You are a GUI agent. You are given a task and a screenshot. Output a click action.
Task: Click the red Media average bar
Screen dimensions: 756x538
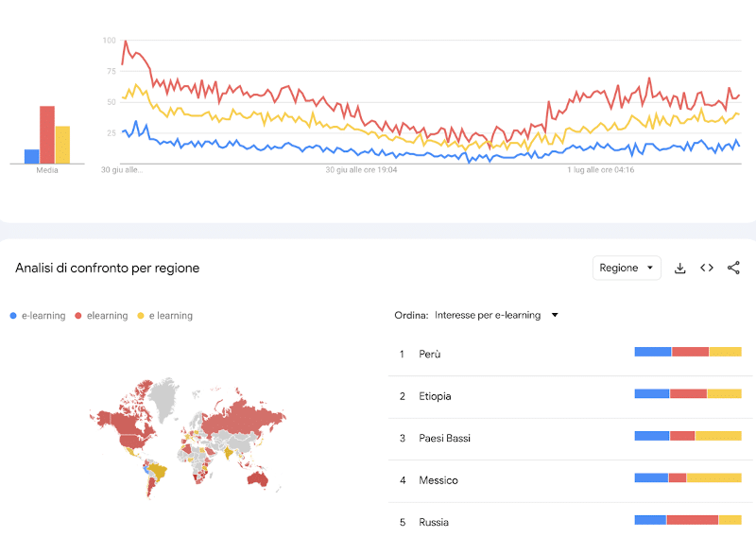[47, 134]
